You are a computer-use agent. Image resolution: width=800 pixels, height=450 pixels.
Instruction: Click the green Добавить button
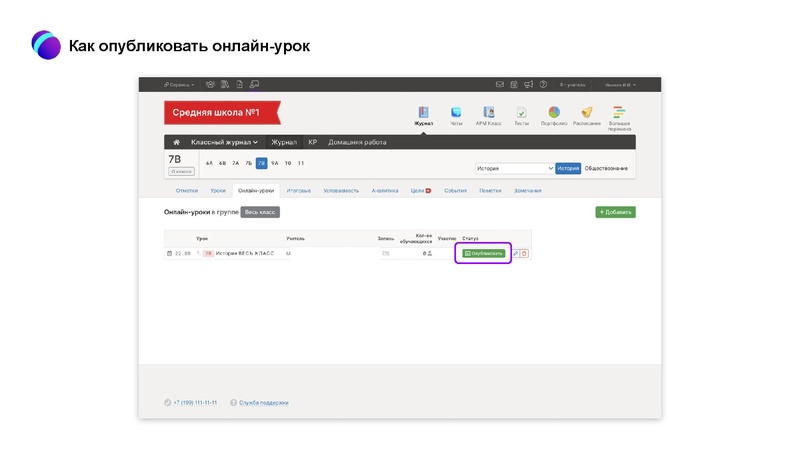click(615, 212)
